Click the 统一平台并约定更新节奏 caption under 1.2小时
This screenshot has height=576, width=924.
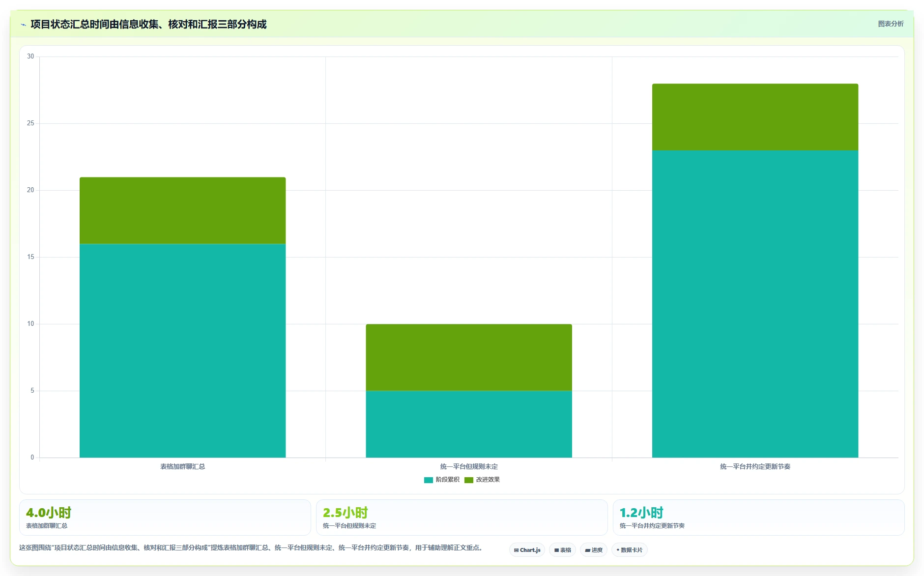coord(652,526)
